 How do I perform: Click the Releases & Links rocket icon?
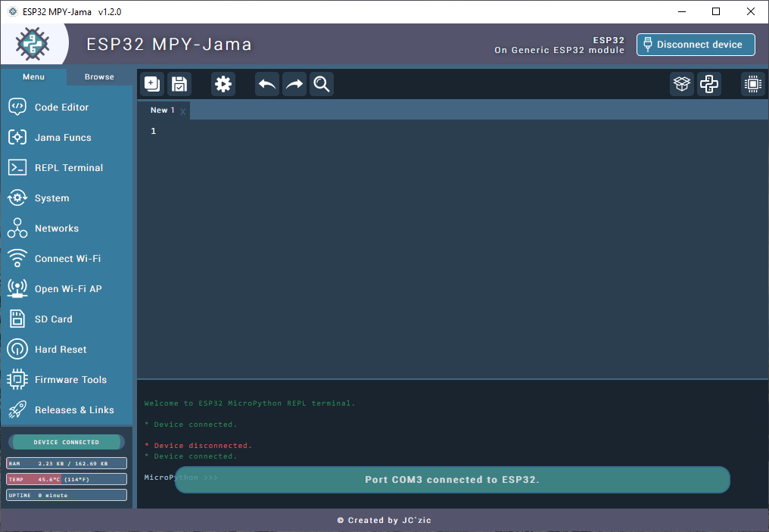click(17, 410)
